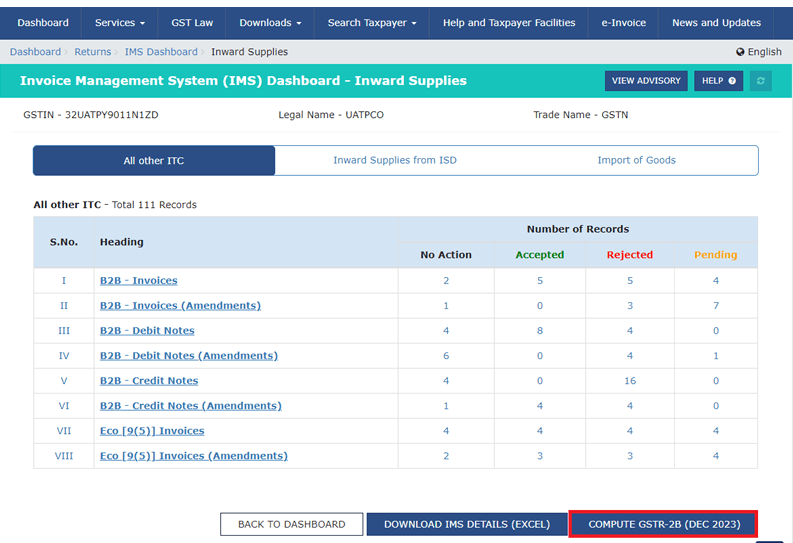Image resolution: width=793 pixels, height=543 pixels.
Task: Click BACK TO DASHBOARD button
Action: [x=291, y=524]
